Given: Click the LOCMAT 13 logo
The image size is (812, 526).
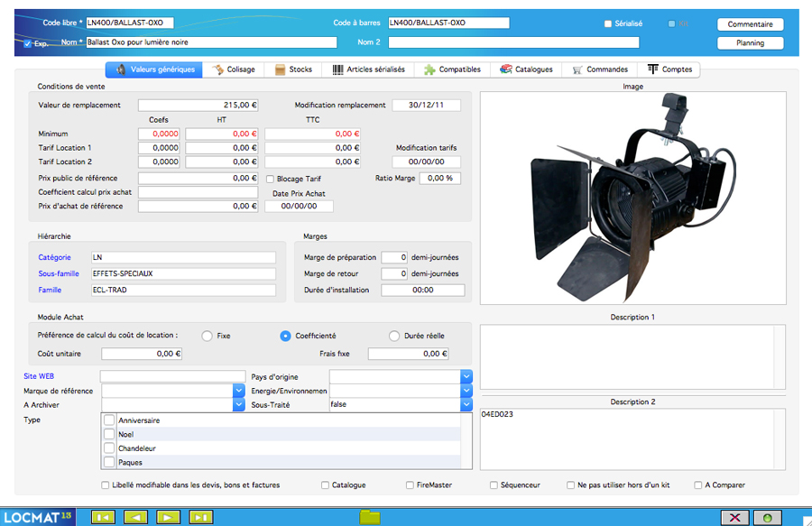Looking at the screenshot, I should coord(37,517).
